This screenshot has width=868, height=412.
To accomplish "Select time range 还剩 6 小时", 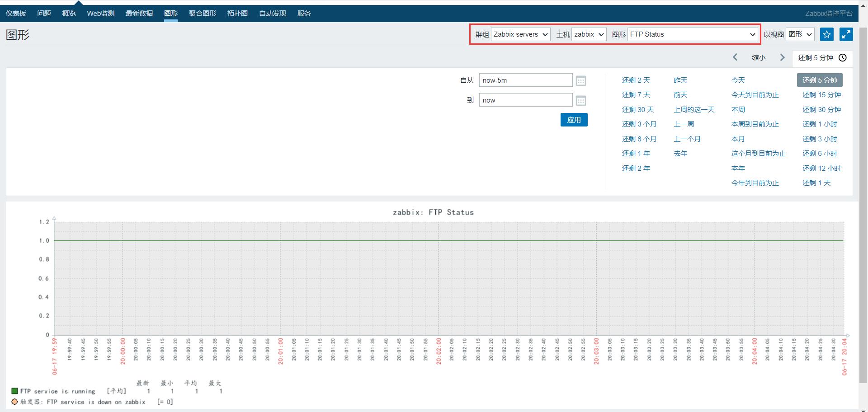I will click(820, 154).
